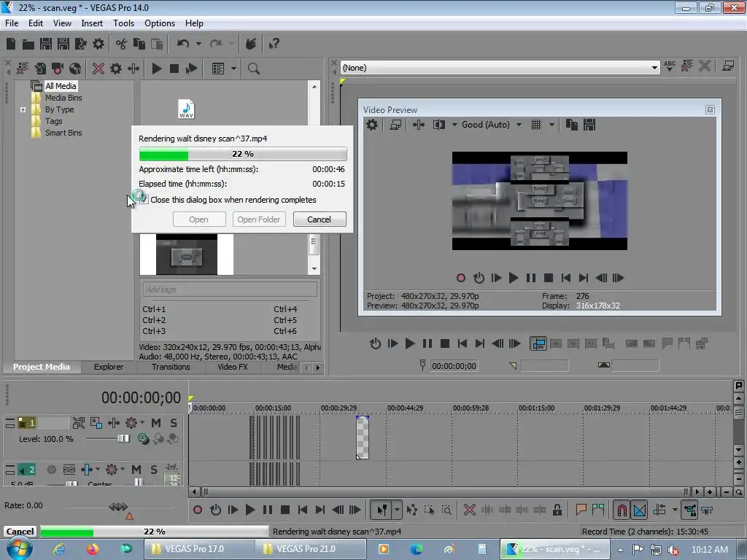The height and width of the screenshot is (560, 747).
Task: Click the Add tags input field
Action: tap(229, 289)
